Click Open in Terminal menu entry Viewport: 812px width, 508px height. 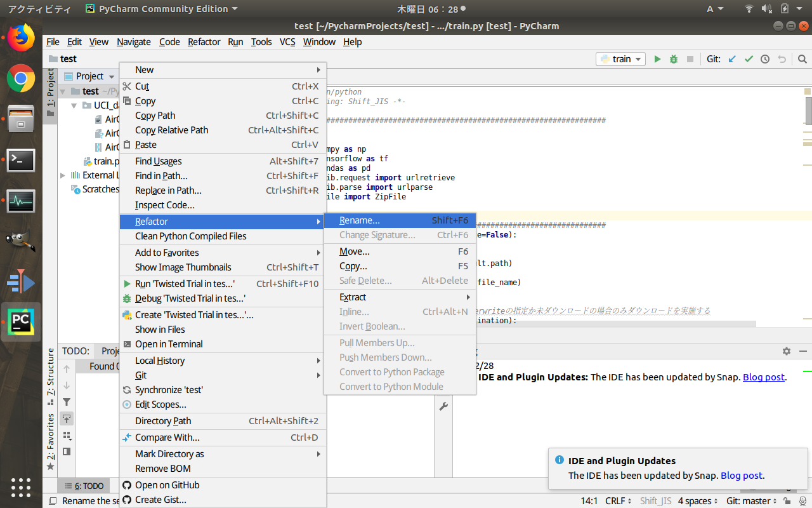coord(223,344)
